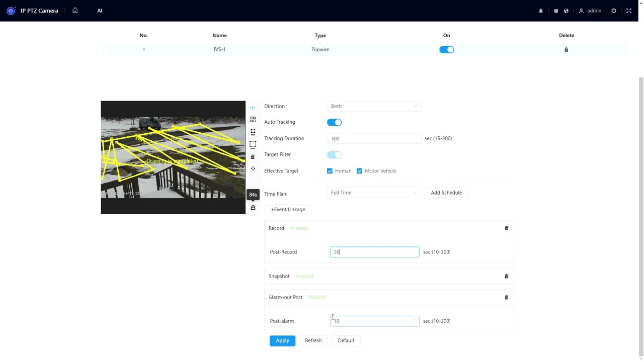Open the Time Plan dropdown
The height and width of the screenshot is (362, 644).
(374, 193)
